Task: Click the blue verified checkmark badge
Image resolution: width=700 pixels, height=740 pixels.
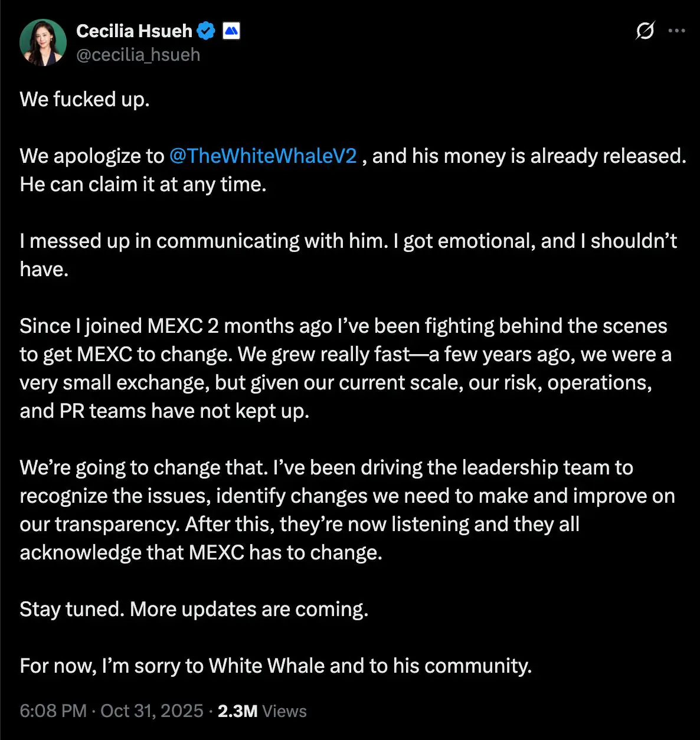Action: tap(206, 31)
